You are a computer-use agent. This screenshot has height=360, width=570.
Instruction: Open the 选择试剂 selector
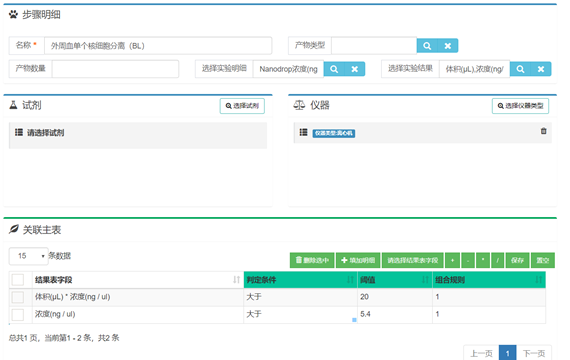[242, 106]
